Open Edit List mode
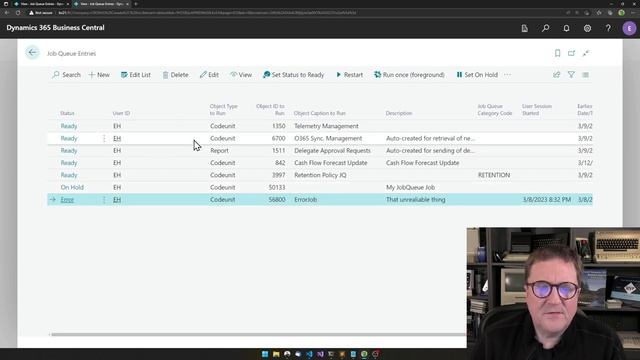 coord(136,75)
